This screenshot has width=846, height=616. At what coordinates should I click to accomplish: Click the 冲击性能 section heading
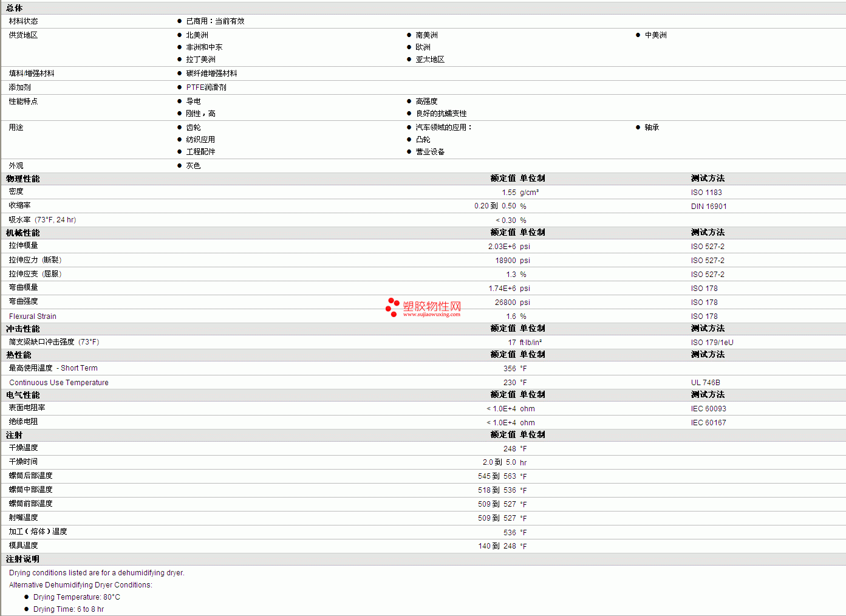23,329
